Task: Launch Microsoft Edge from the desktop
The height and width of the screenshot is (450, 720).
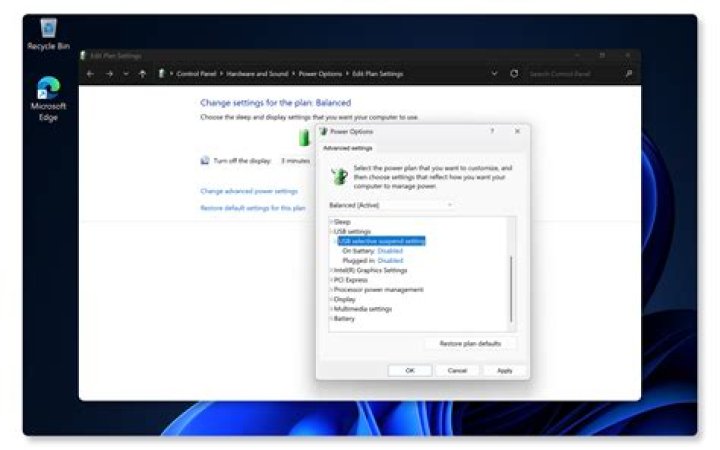Action: click(x=48, y=98)
